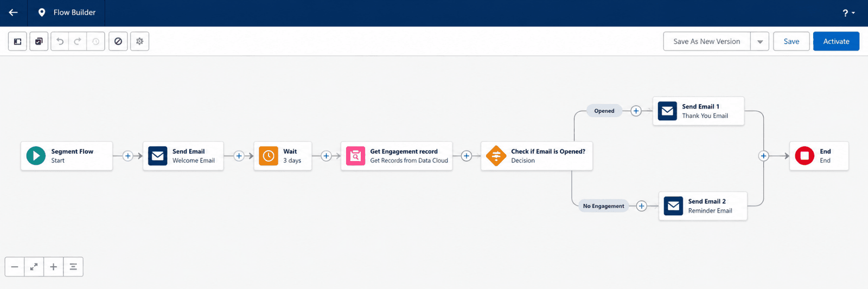Click the back arrow in header

pos(14,12)
